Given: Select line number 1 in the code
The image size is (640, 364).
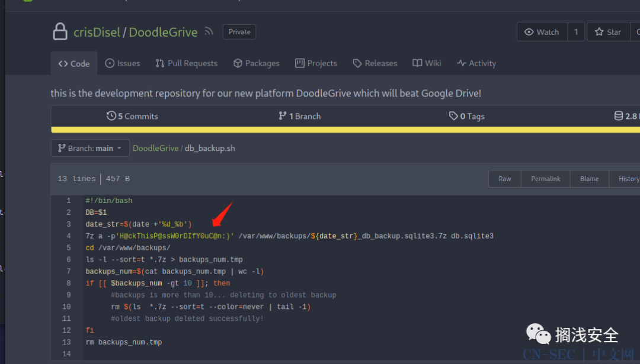Looking at the screenshot, I should click(68, 201).
